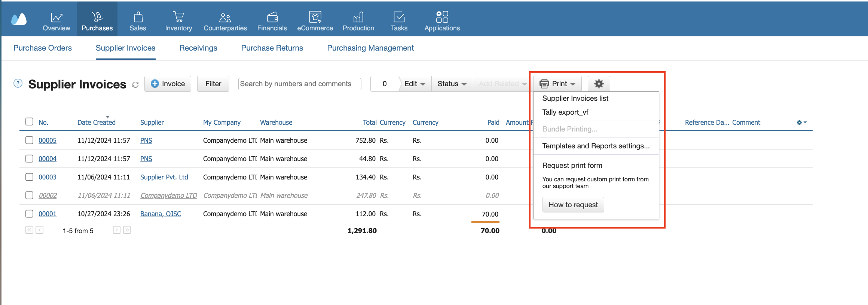Open supplier Supplier Pvt. Ltd
Screen dimensions: 868x305
pos(164,177)
